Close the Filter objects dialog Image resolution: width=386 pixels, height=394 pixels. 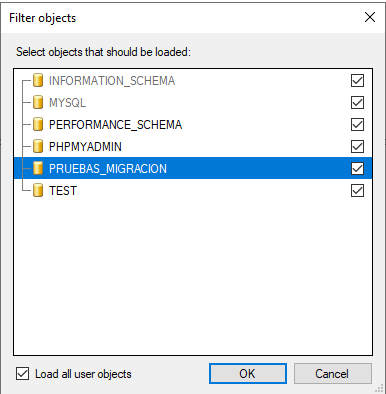(x=370, y=17)
